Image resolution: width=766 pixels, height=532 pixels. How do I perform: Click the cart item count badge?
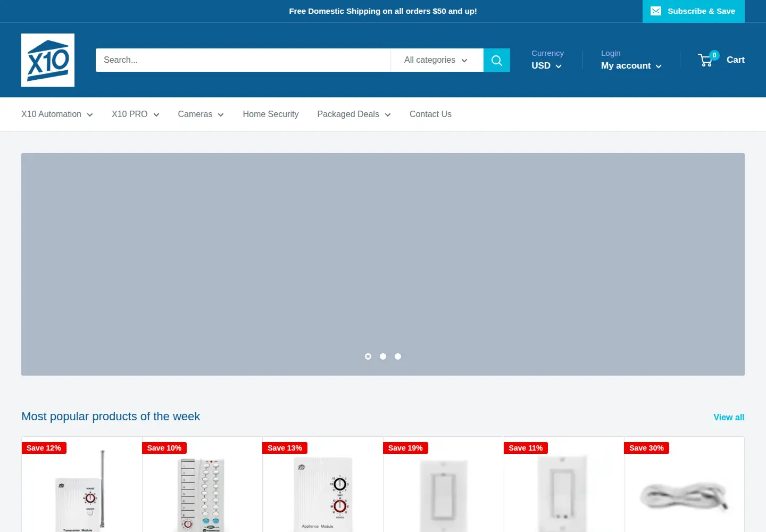714,55
